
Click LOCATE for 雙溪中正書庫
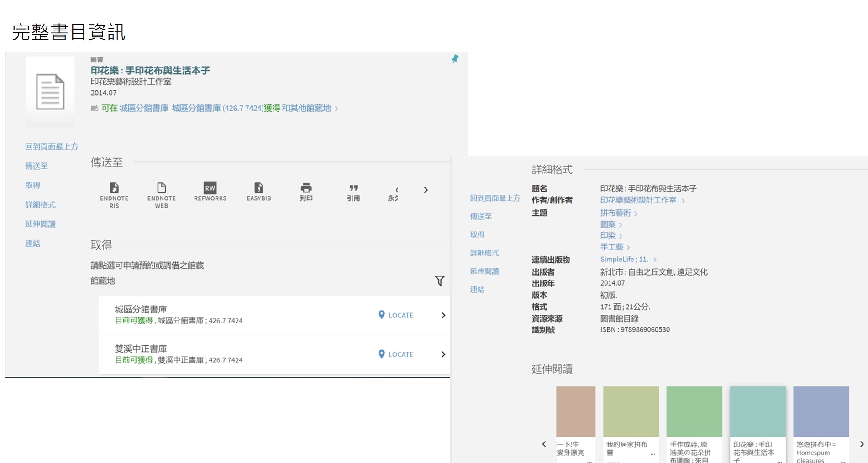396,354
